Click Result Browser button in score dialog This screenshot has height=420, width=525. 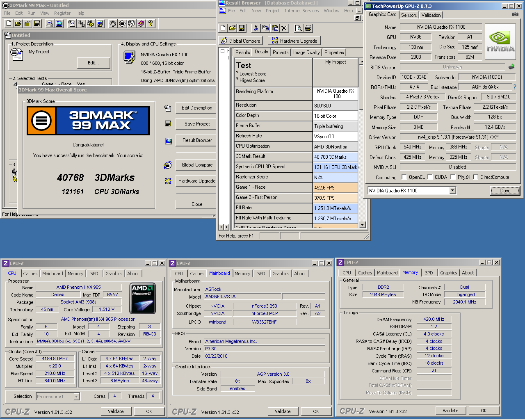[197, 140]
